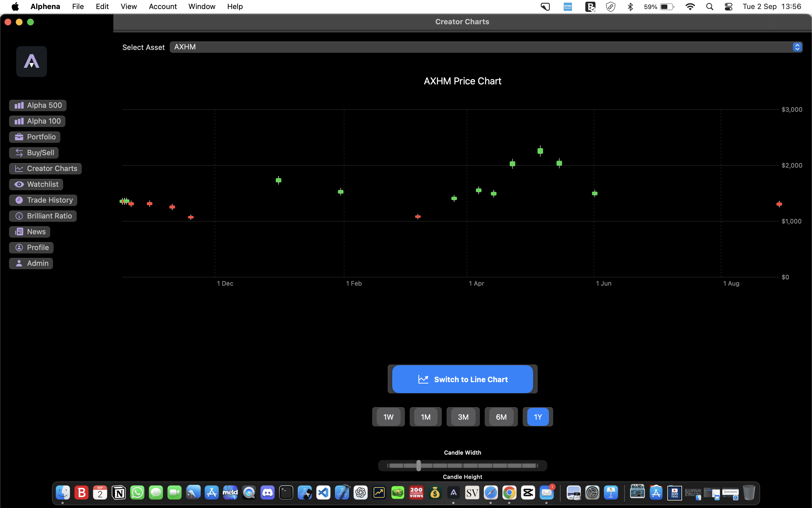This screenshot has width=812, height=508.
Task: Select the 1M timeframe
Action: click(425, 417)
